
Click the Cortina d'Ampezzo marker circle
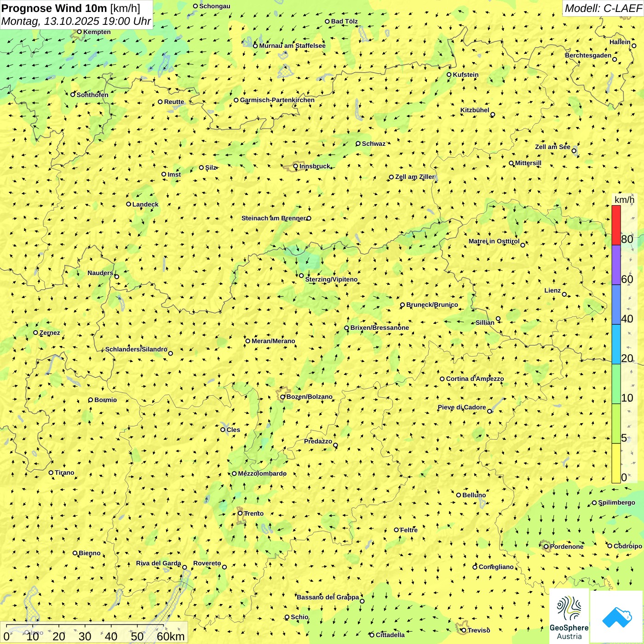[443, 379]
